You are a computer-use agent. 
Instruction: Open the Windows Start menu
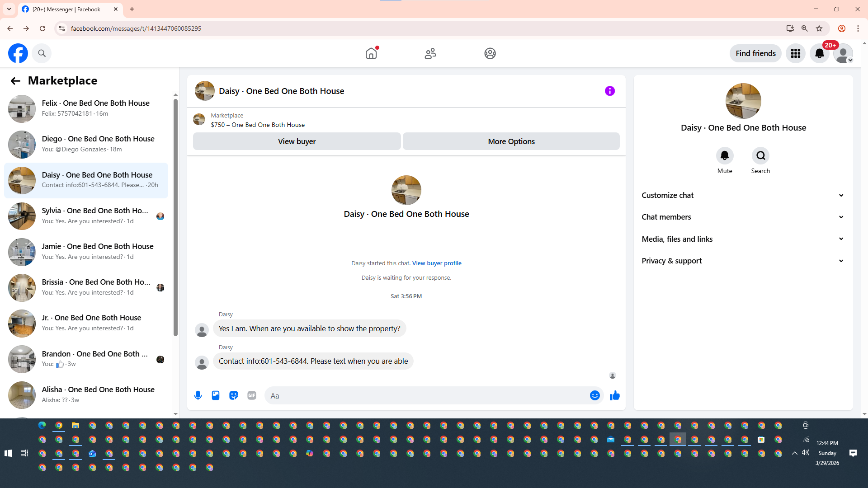8,453
